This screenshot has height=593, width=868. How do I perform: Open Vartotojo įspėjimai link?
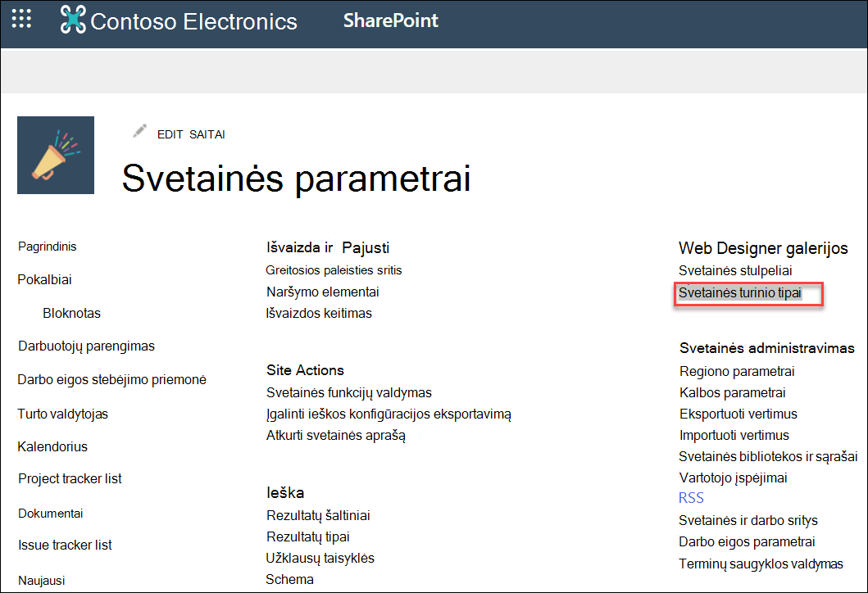733,478
